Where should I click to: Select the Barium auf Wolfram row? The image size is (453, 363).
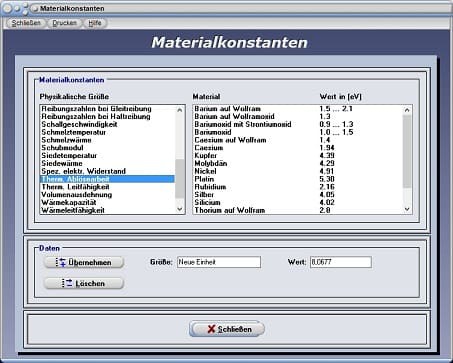(298, 109)
